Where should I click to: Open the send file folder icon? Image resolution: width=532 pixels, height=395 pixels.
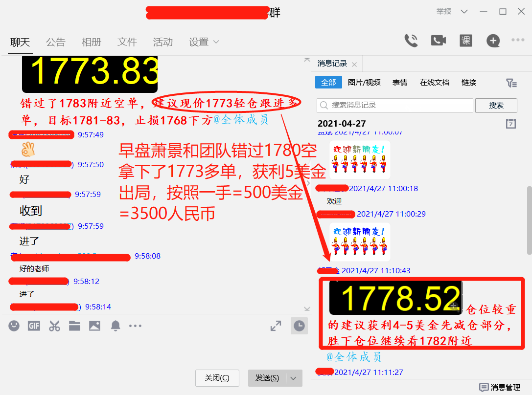[74, 326]
